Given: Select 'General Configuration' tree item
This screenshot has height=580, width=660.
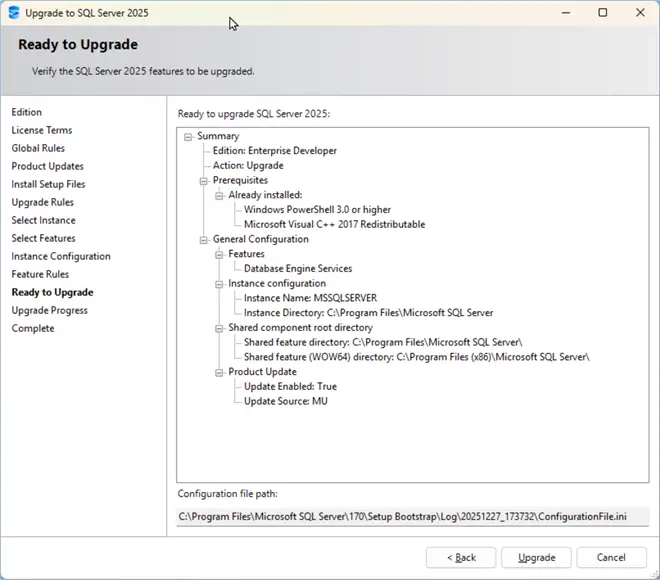Looking at the screenshot, I should (x=261, y=239).
